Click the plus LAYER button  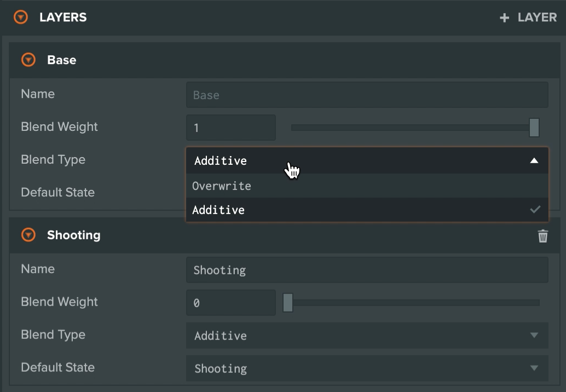pyautogui.click(x=528, y=18)
